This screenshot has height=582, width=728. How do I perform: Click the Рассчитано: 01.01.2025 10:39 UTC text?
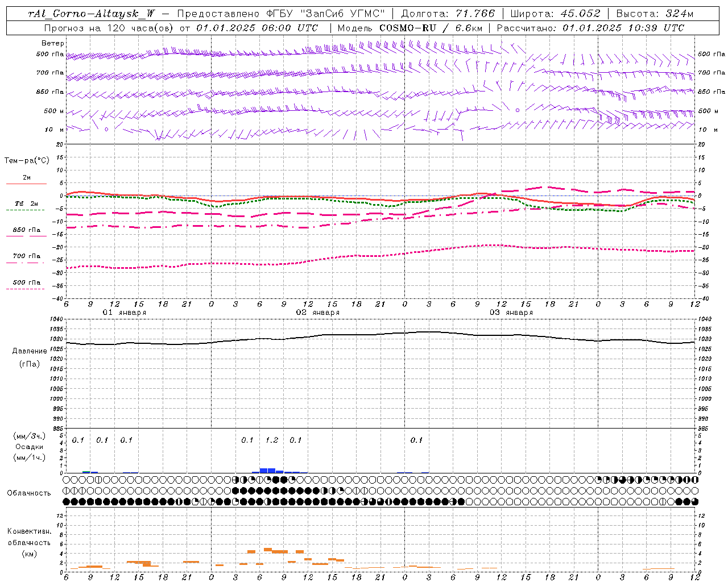[590, 28]
